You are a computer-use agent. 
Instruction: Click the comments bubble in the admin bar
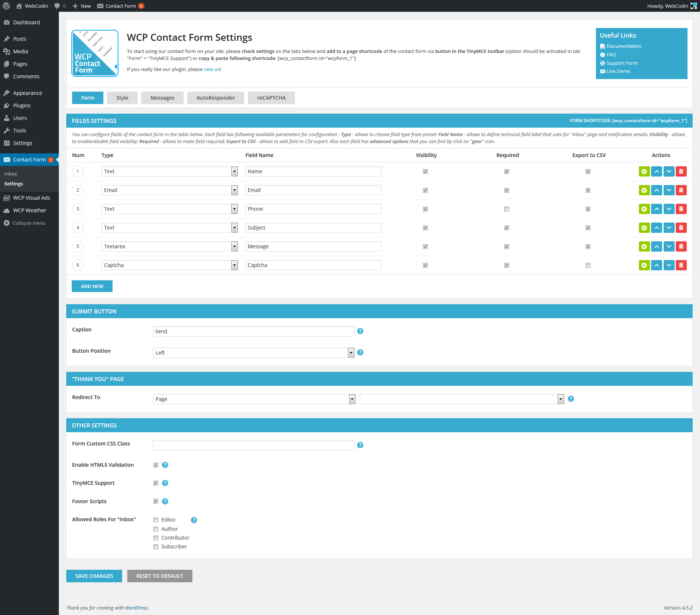(x=58, y=6)
